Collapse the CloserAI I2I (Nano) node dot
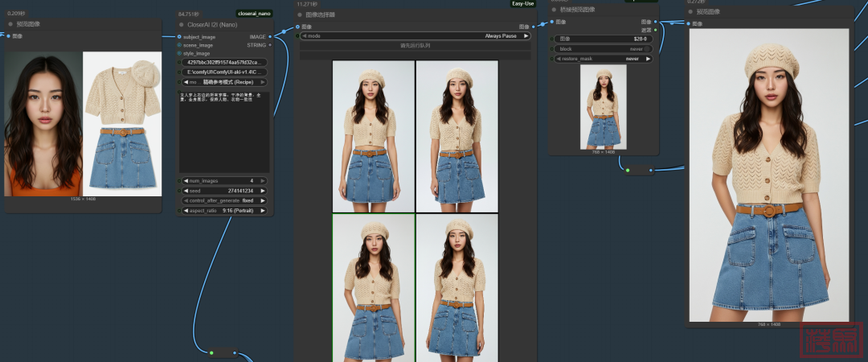Image resolution: width=868 pixels, height=362 pixels. click(181, 24)
